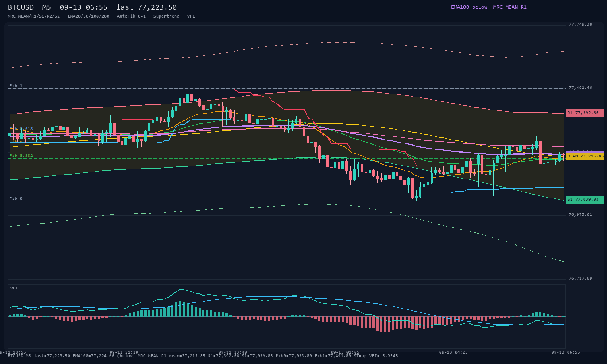The width and height of the screenshot is (607, 364).
Task: Click the 'Fib 0.618' level label
Action: tap(21, 129)
